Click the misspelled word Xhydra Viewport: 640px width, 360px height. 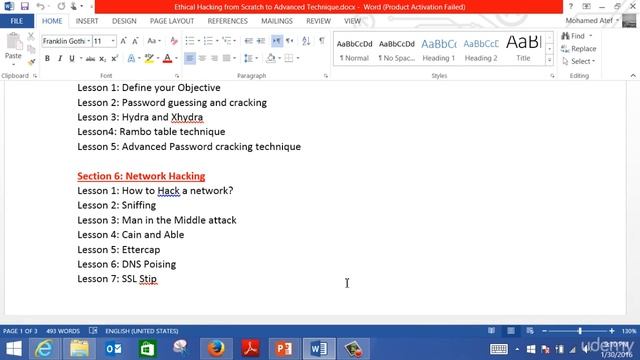(187, 117)
